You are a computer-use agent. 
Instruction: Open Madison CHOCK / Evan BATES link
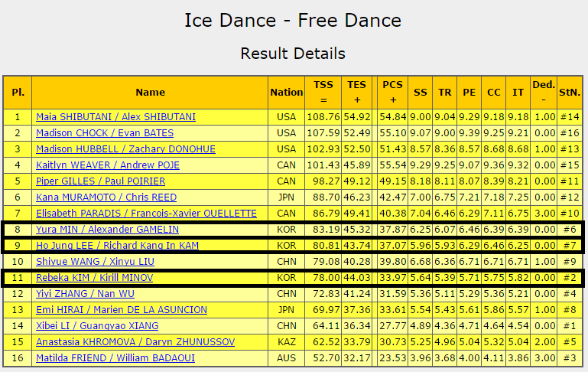[x=105, y=133]
